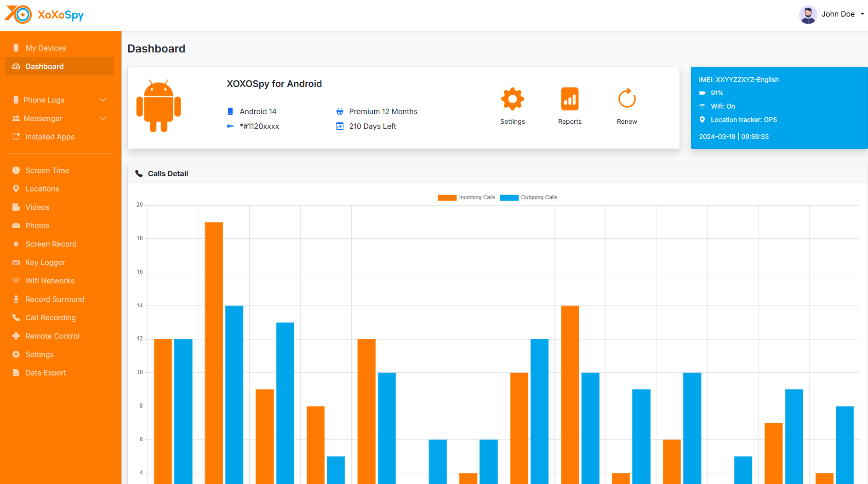
Task: Click the Data Export file icon
Action: pos(16,373)
